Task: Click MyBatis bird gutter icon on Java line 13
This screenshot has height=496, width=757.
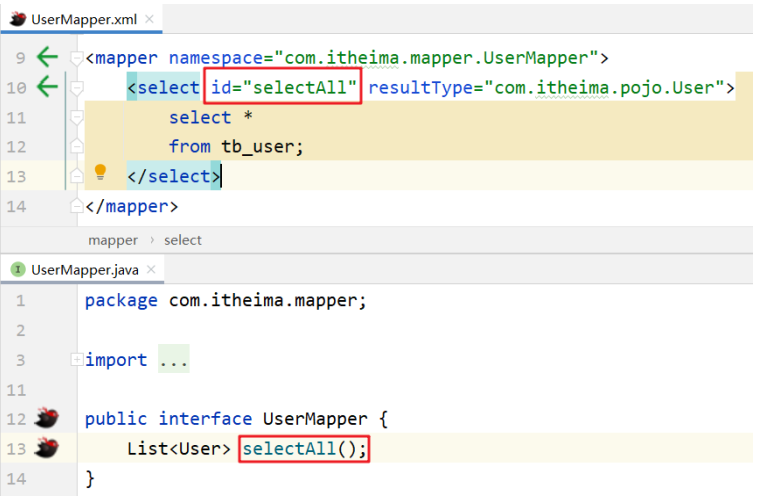Action: (x=46, y=448)
